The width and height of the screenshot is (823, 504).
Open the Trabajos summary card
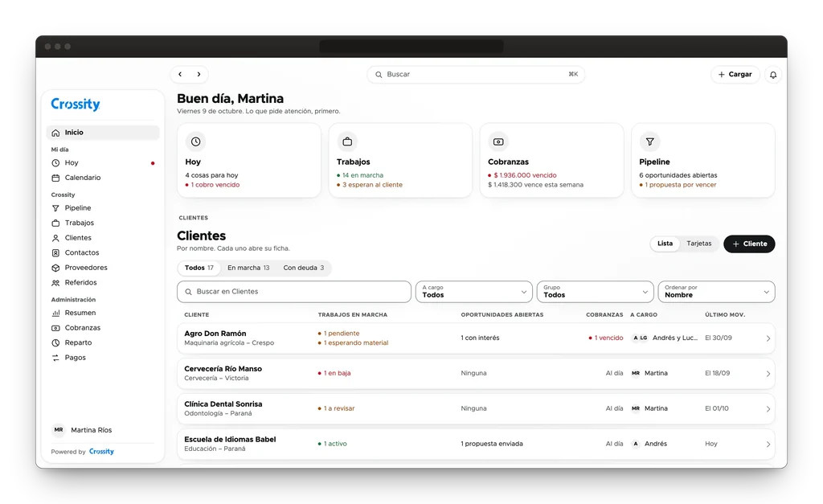point(400,161)
